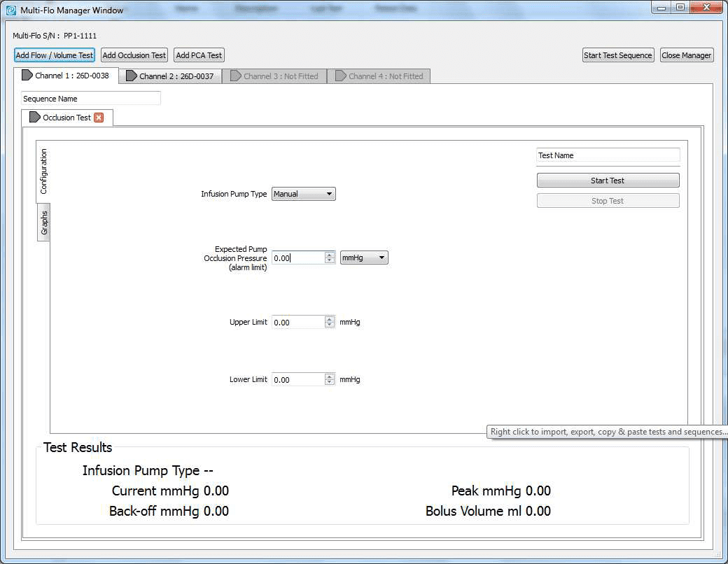Image resolution: width=728 pixels, height=564 pixels.
Task: Click the Multi-Flo app icon in title bar
Action: (x=10, y=10)
